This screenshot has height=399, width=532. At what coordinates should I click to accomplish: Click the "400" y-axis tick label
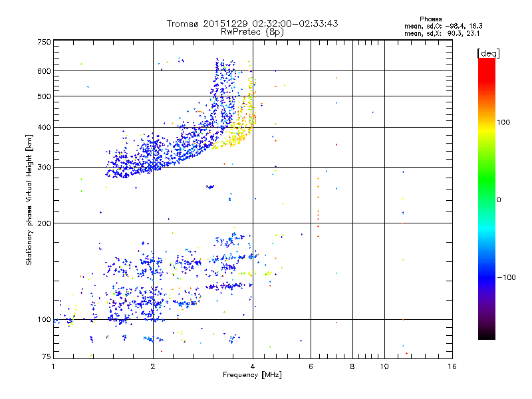click(x=44, y=128)
